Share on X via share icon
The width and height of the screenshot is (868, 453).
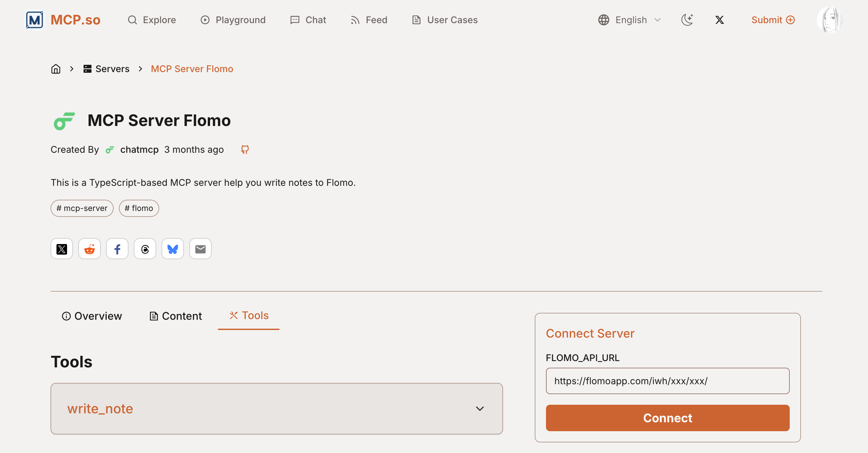[x=62, y=249]
